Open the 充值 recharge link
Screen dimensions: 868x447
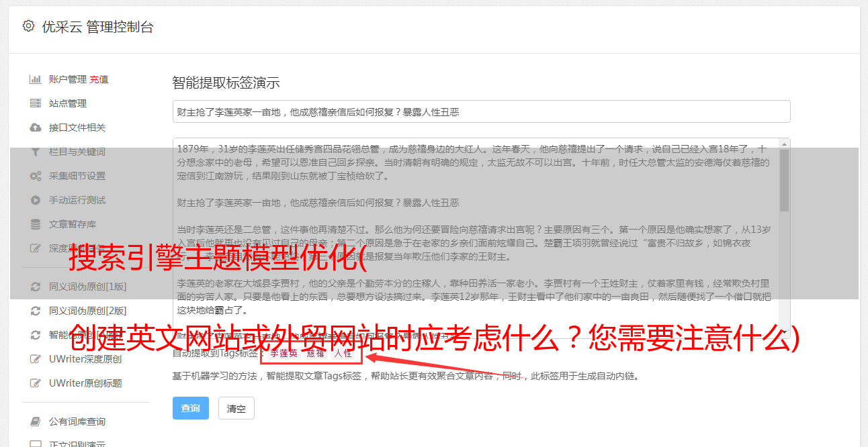99,79
